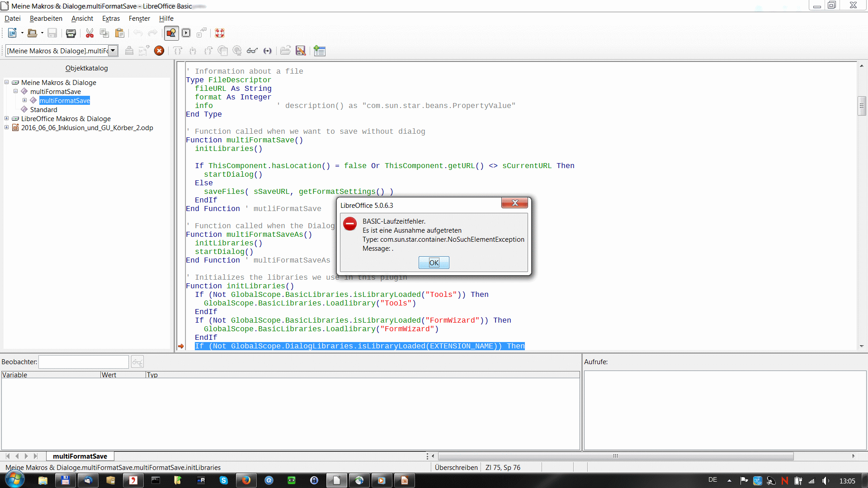Viewport: 868px width, 488px height.
Task: Click the Typ column header
Action: click(363, 375)
